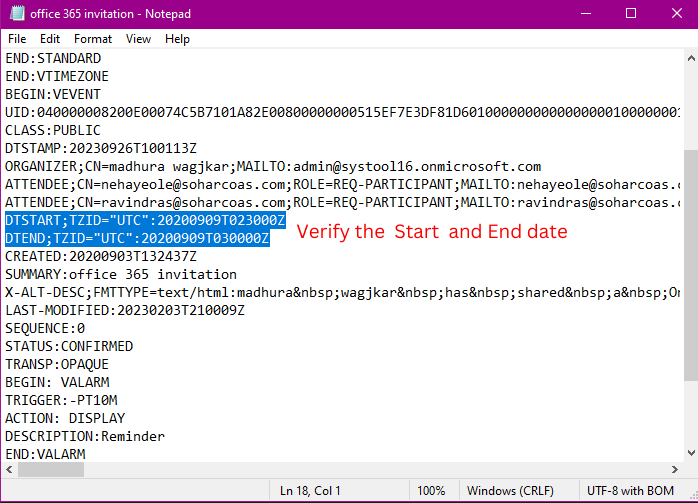
Task: Open the Help menu
Action: point(177,39)
